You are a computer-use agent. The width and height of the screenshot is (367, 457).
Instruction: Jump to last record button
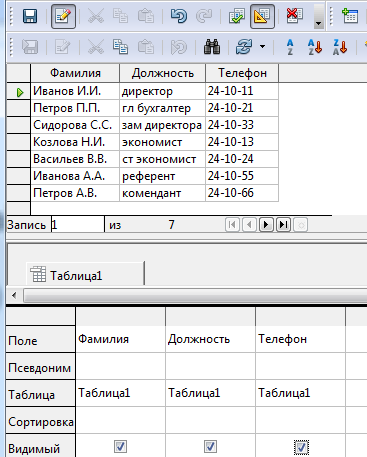click(x=283, y=225)
